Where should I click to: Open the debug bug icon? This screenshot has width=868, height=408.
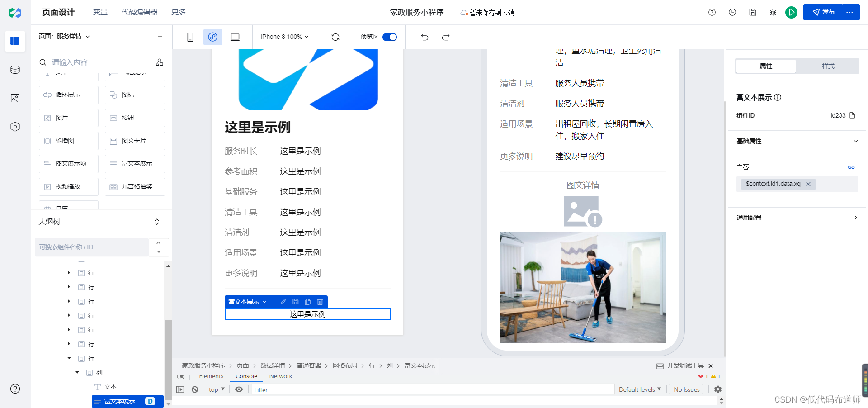point(773,12)
